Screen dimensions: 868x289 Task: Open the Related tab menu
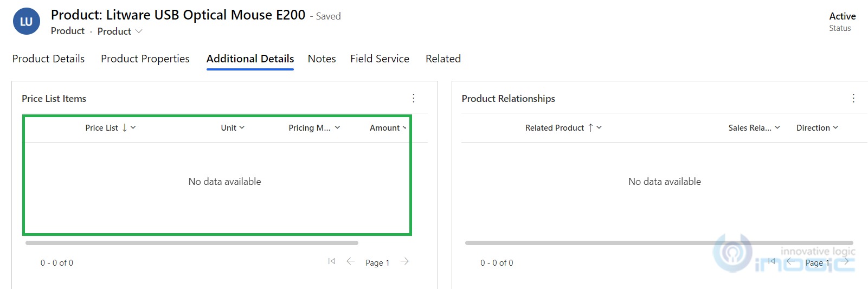tap(443, 59)
